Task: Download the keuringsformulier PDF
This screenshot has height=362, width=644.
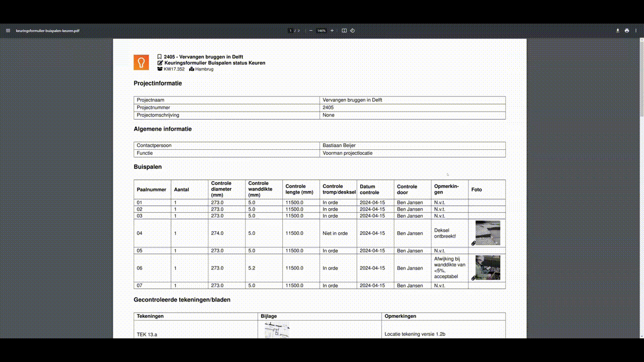Action: click(x=617, y=30)
